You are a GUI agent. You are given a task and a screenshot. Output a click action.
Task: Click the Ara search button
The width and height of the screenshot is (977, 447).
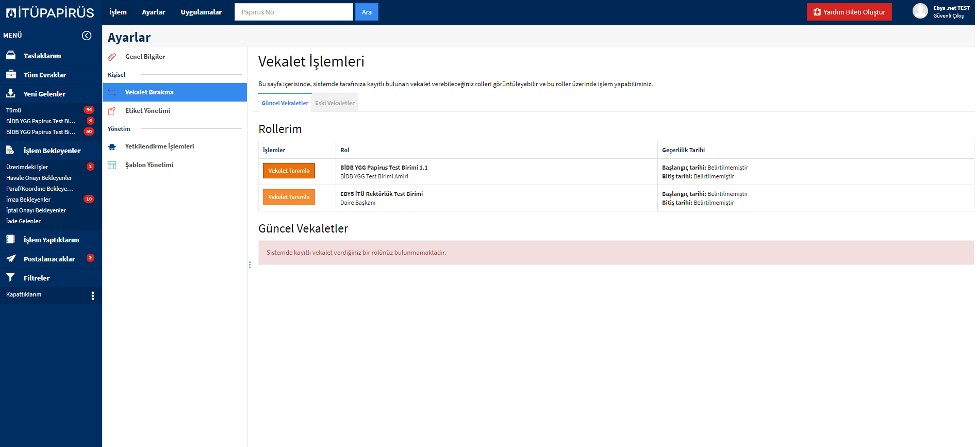point(366,12)
